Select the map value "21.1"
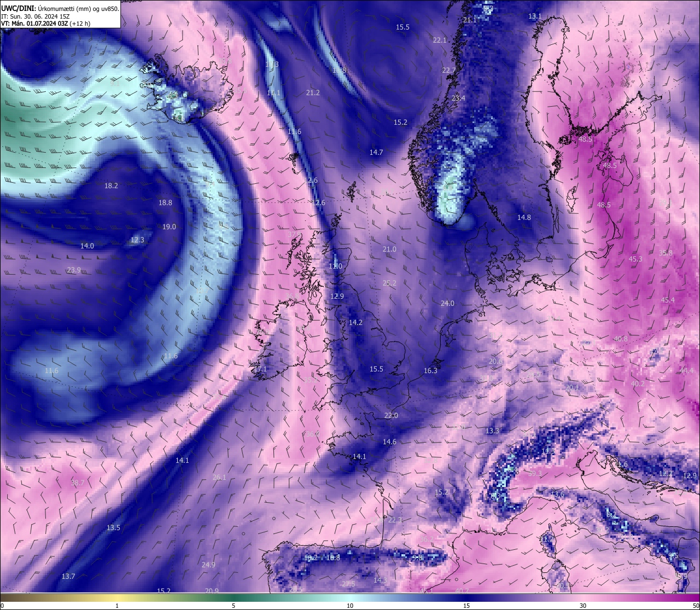The height and width of the screenshot is (610, 700). click(470, 20)
